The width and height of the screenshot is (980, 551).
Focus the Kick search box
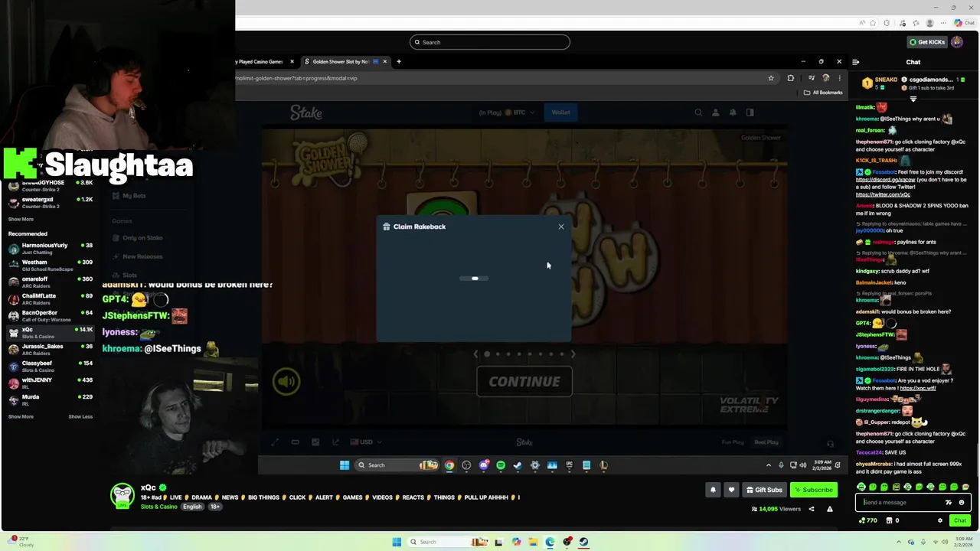(x=490, y=42)
